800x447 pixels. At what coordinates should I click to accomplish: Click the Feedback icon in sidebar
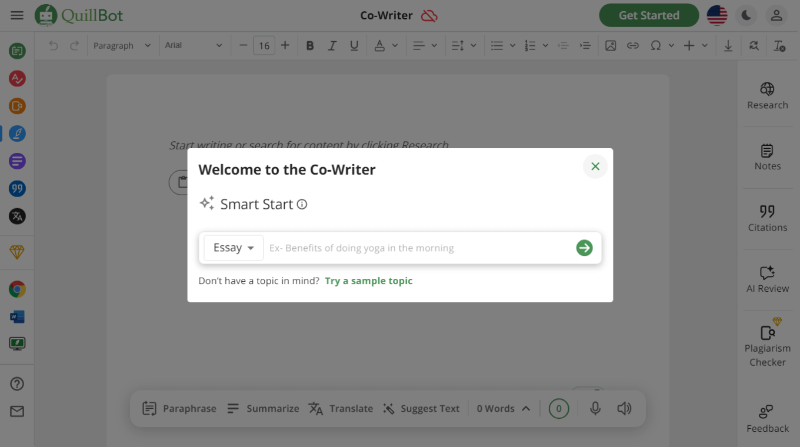[767, 418]
